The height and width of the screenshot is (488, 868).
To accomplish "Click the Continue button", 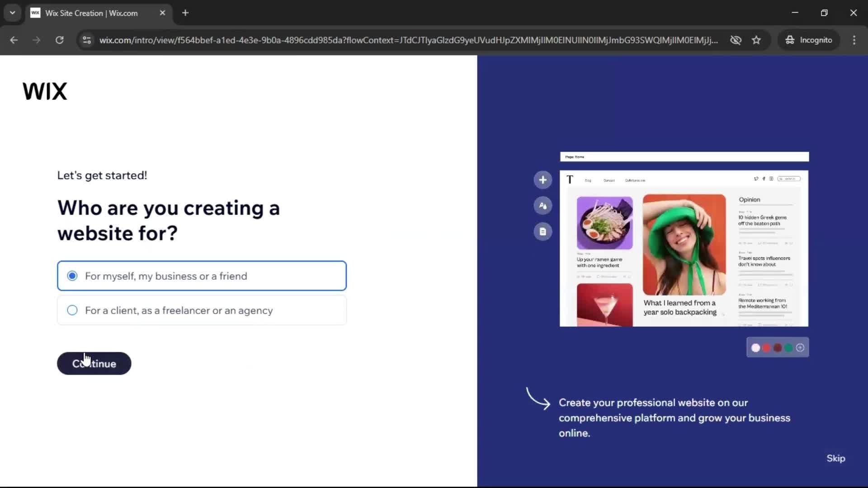I will coord(94,363).
